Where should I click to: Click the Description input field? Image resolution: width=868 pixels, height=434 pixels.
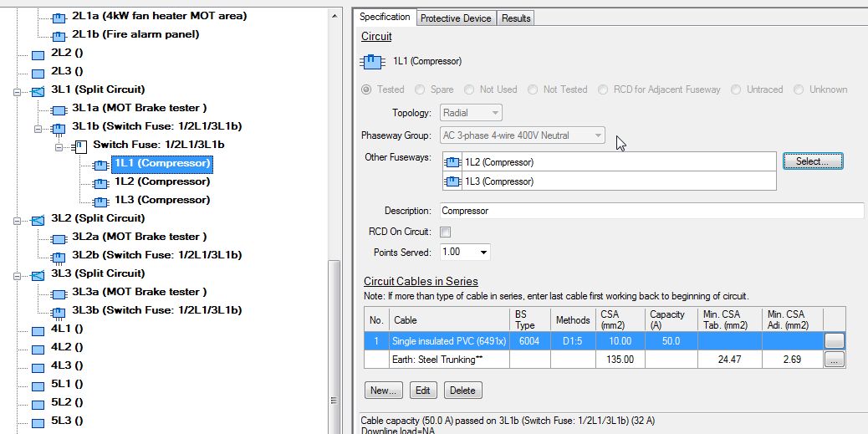652,211
